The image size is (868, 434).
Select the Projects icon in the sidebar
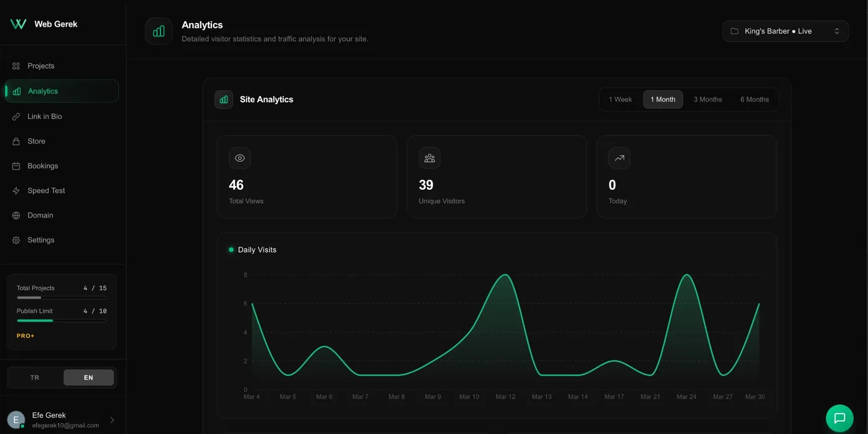point(15,66)
